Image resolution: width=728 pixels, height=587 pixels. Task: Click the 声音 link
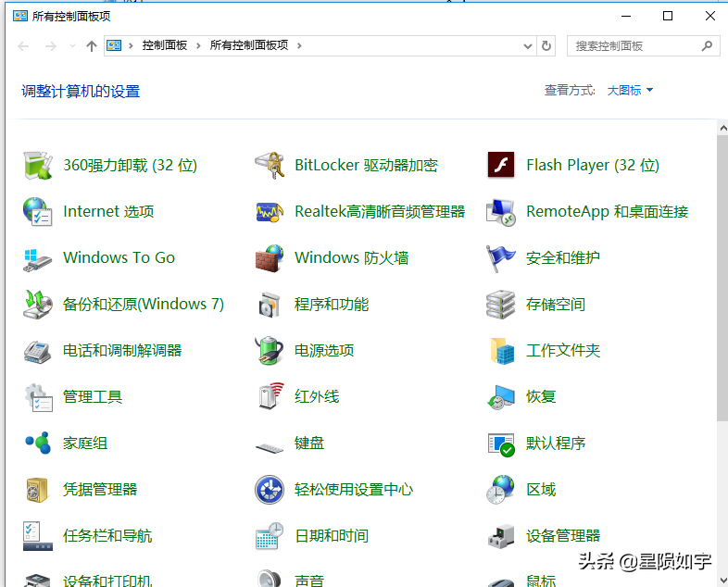309,581
